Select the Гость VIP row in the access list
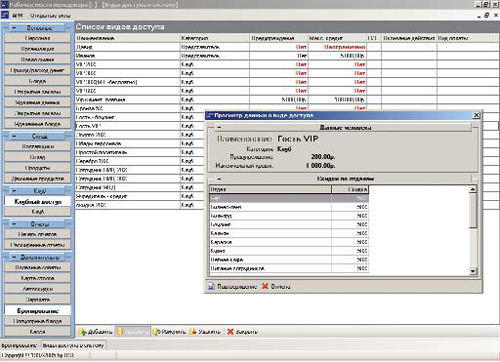The image size is (500, 362). (x=140, y=126)
